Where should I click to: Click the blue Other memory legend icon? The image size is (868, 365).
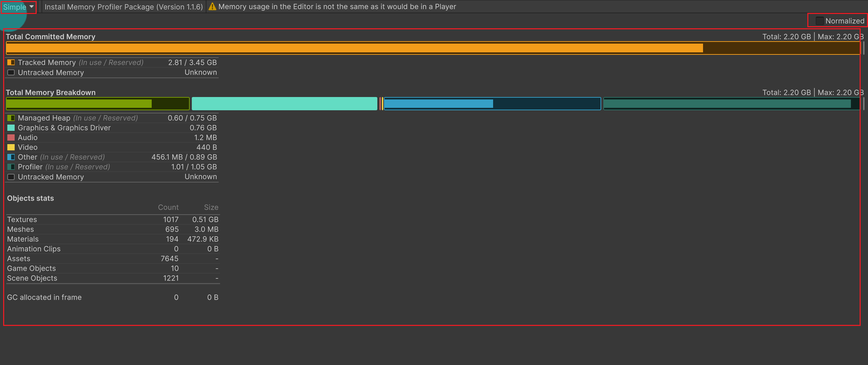coord(11,157)
